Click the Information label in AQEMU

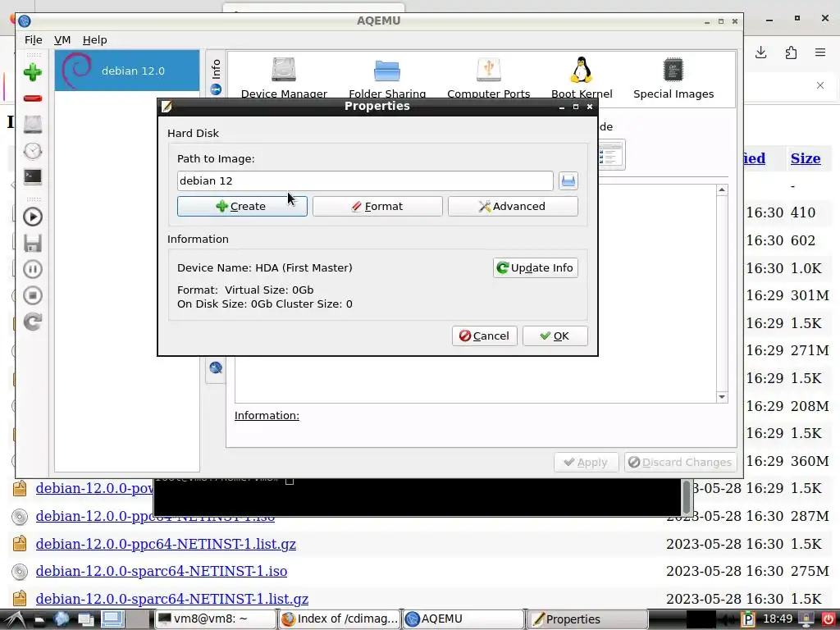click(267, 415)
